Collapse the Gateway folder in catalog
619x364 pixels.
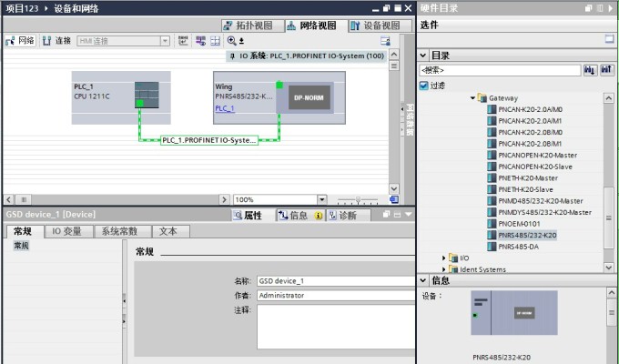[x=473, y=97]
